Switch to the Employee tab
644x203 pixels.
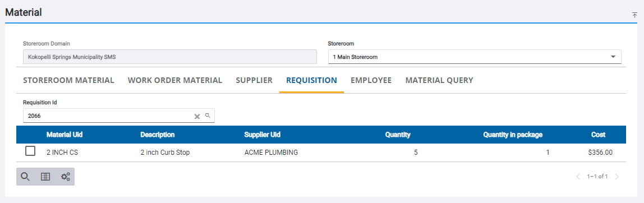coord(371,81)
